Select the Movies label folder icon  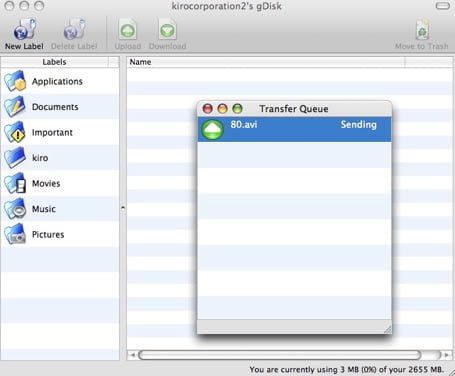(x=15, y=183)
